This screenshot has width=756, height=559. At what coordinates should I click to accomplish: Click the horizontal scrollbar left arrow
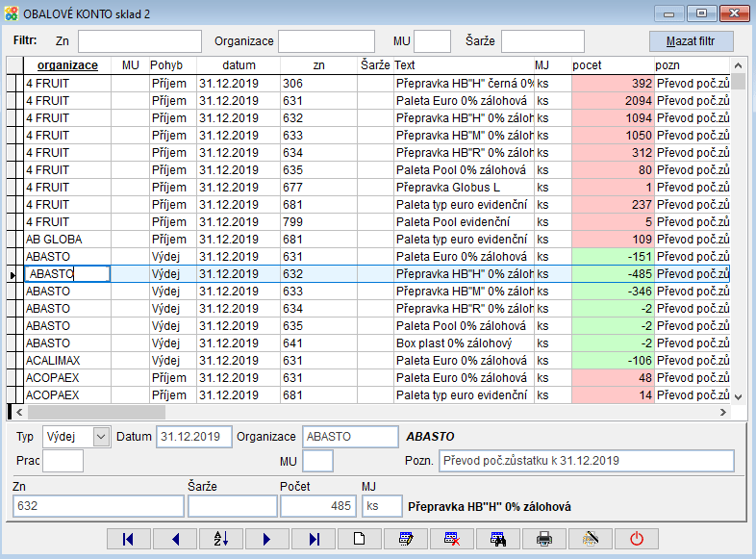[19, 413]
